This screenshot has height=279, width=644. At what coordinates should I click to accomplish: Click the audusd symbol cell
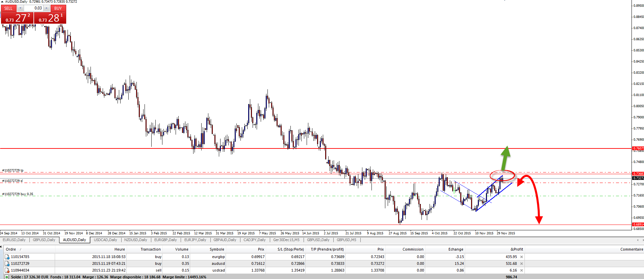(x=218, y=263)
